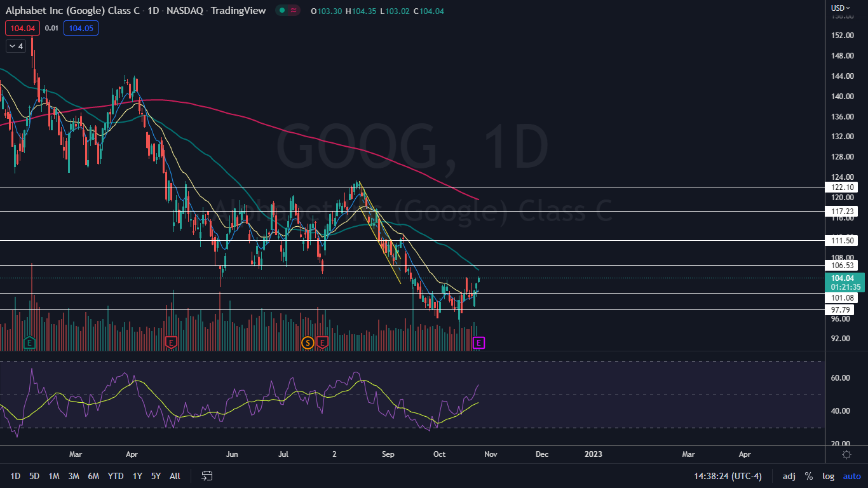
Task: Toggle adjusted data with adj button
Action: coord(789,476)
